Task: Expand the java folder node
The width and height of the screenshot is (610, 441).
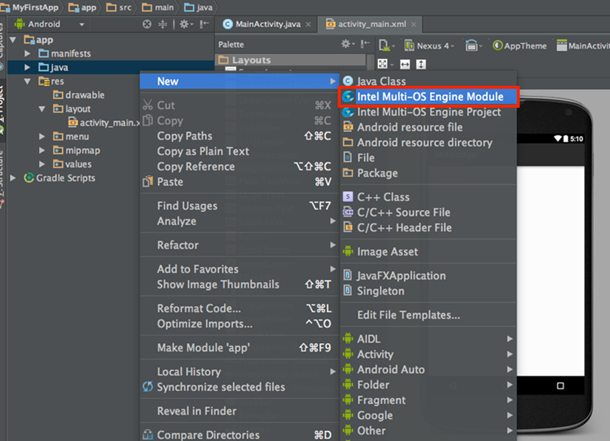Action: pos(27,67)
